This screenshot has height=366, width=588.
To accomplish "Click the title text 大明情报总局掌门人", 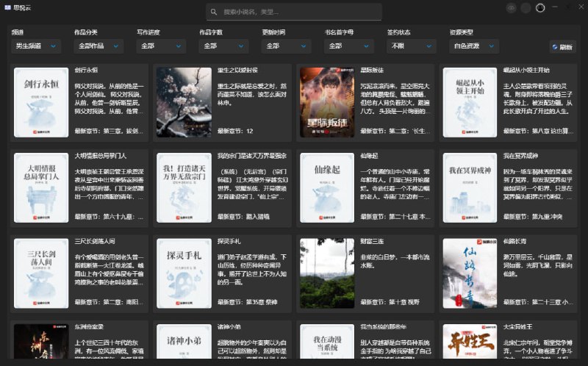I will tap(100, 156).
